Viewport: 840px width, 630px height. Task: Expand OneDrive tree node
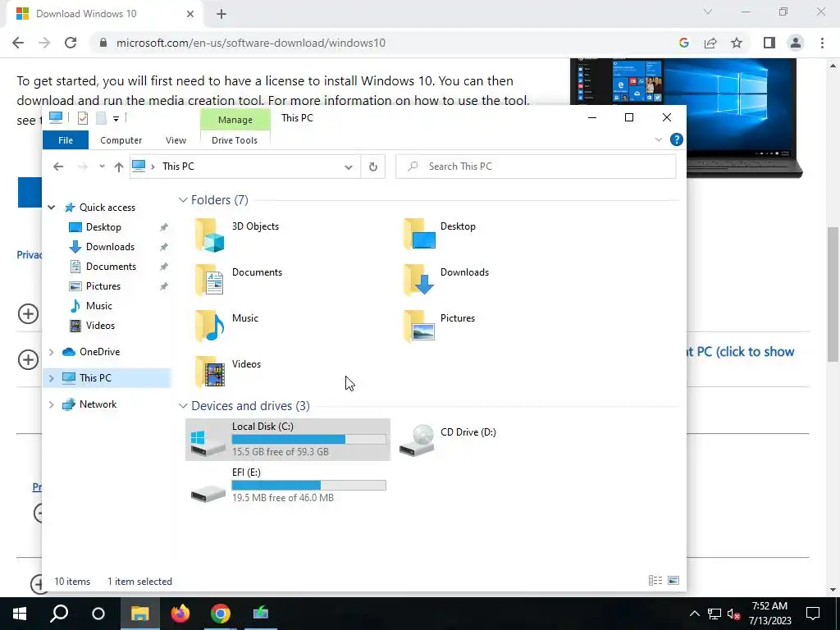pyautogui.click(x=52, y=352)
